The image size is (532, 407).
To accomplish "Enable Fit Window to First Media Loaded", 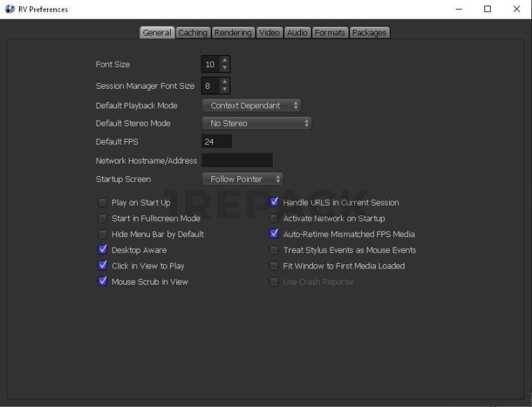I will (x=274, y=266).
